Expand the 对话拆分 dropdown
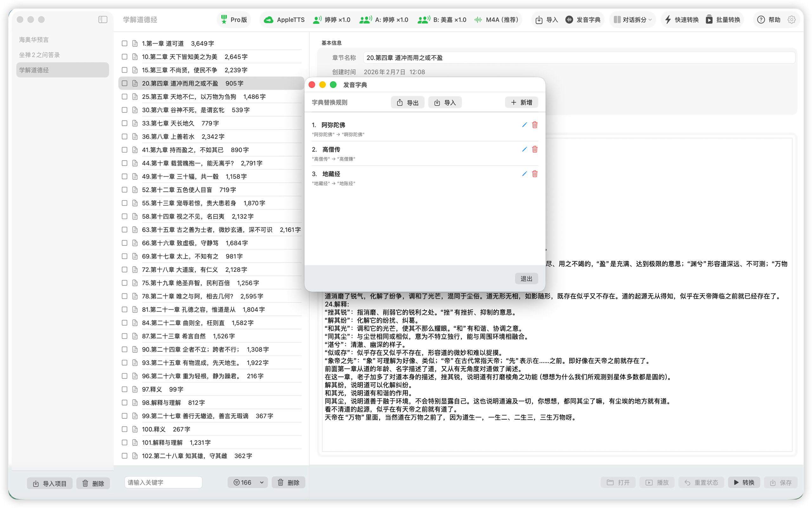 tap(632, 19)
